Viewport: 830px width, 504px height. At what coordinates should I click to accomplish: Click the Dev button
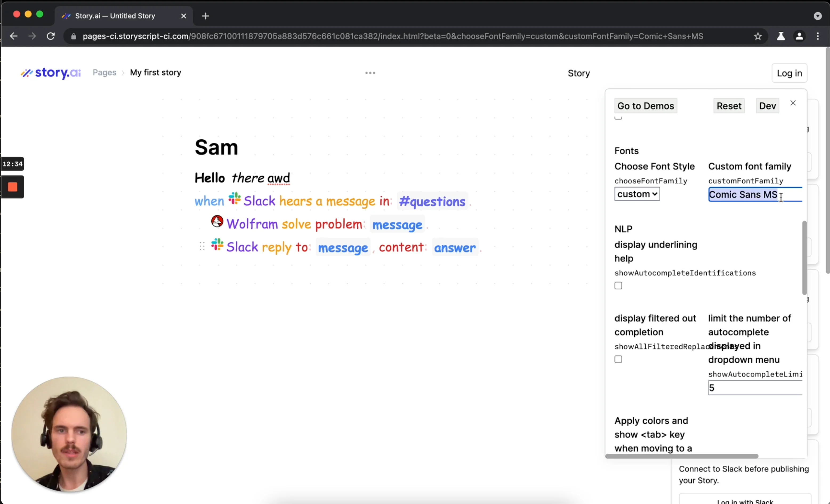coord(767,106)
